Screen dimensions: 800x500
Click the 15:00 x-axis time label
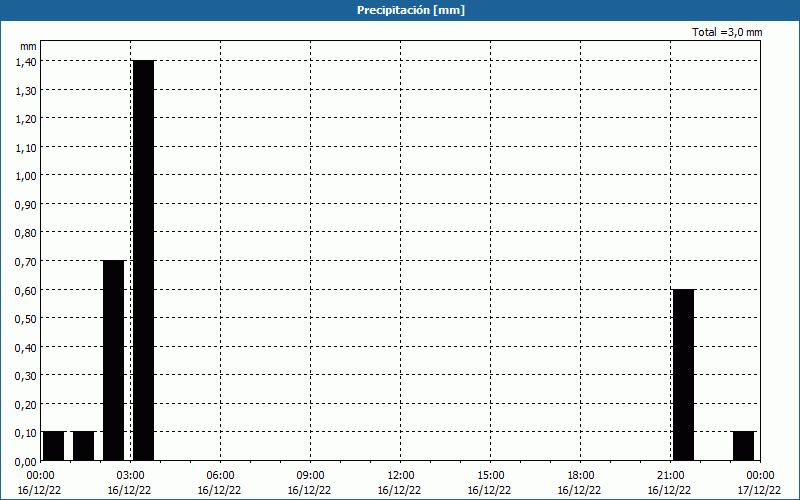tap(491, 476)
